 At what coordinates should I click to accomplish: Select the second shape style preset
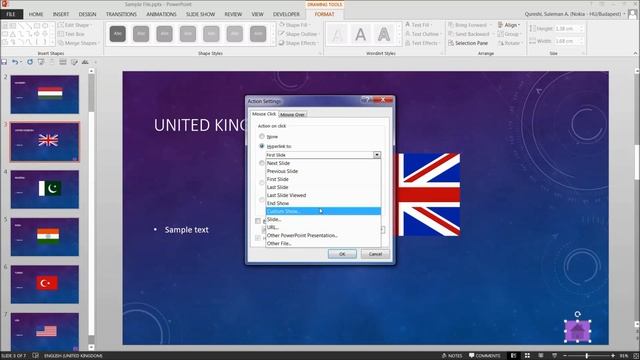tap(141, 34)
